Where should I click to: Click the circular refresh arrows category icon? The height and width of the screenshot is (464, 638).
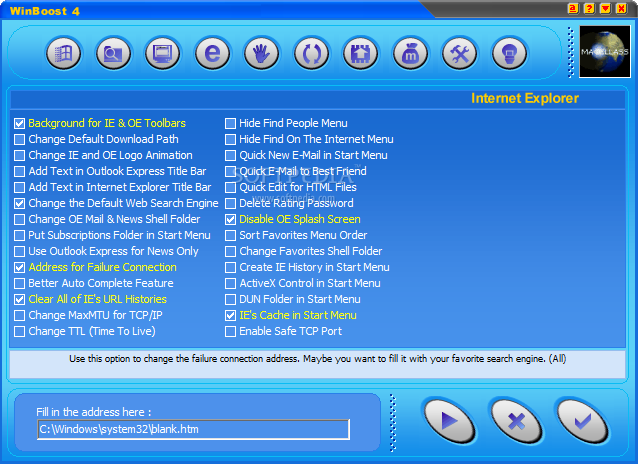[x=311, y=53]
